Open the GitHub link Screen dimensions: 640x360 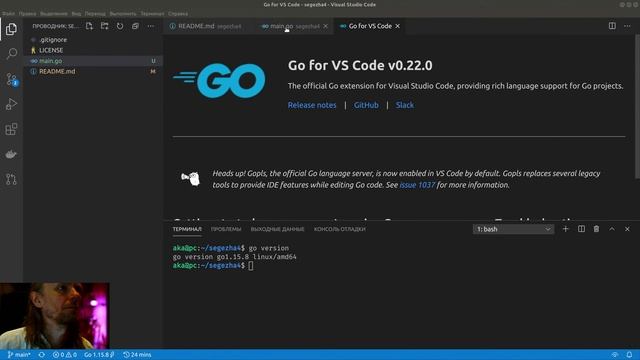(366, 105)
